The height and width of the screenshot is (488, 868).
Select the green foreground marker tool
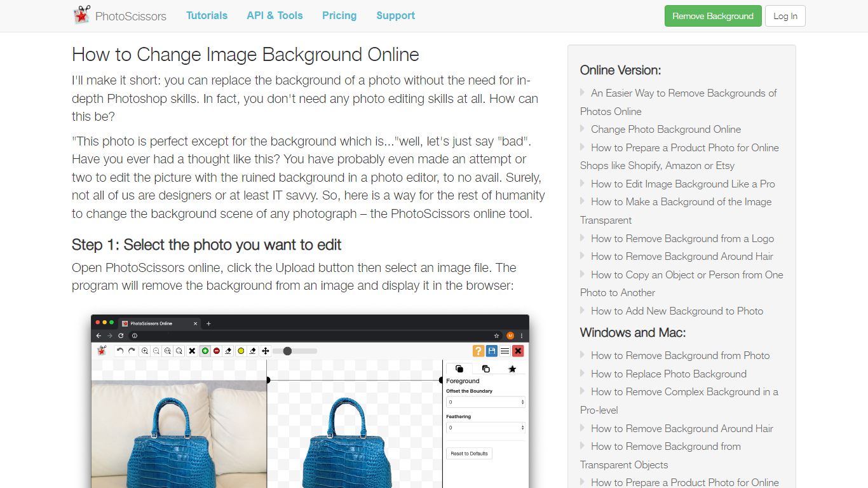[205, 351]
